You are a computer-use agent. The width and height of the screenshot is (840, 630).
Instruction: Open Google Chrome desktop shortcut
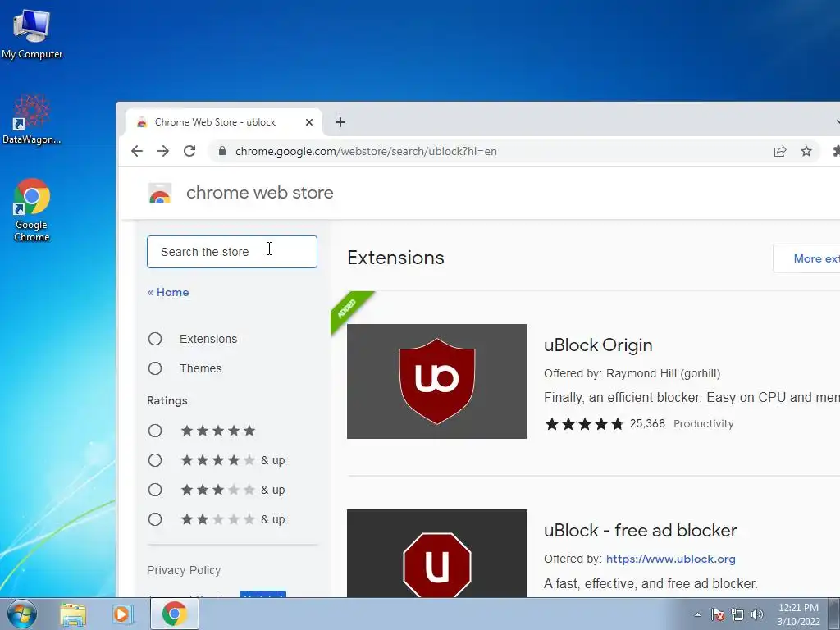32,210
